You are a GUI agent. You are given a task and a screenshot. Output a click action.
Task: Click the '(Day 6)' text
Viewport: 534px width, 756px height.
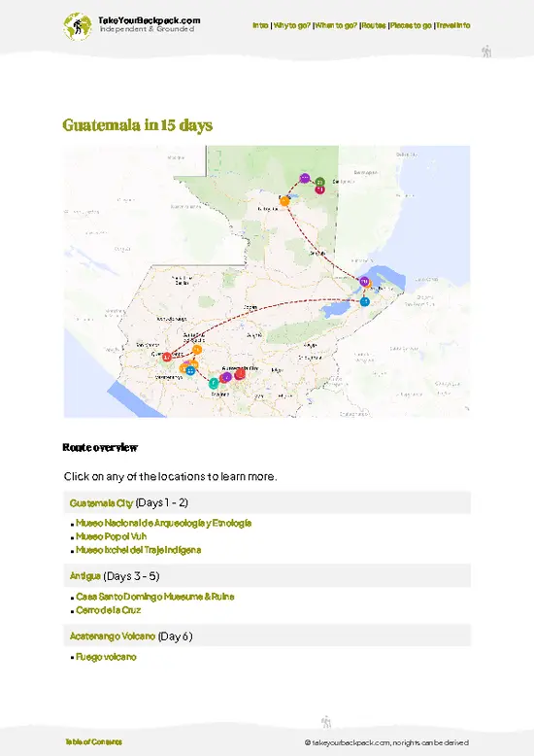pyautogui.click(x=176, y=636)
